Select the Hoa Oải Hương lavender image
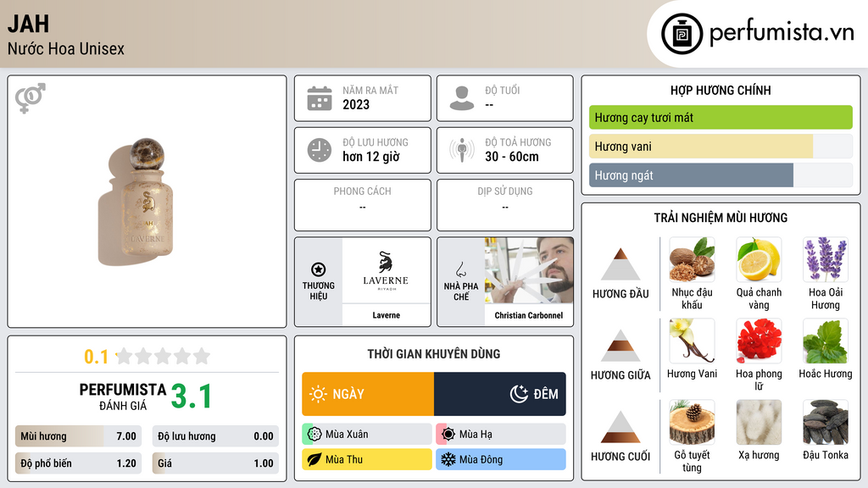Viewport: 868px width, 488px height. [826, 259]
